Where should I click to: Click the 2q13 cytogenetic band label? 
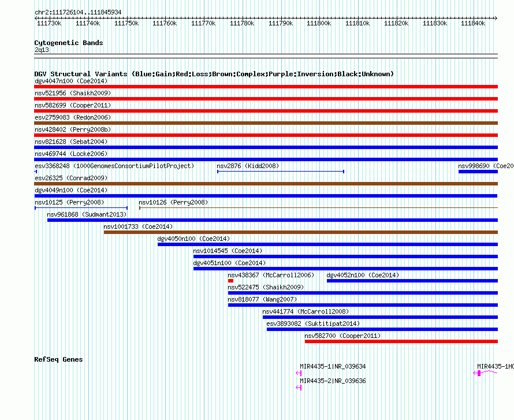click(42, 50)
